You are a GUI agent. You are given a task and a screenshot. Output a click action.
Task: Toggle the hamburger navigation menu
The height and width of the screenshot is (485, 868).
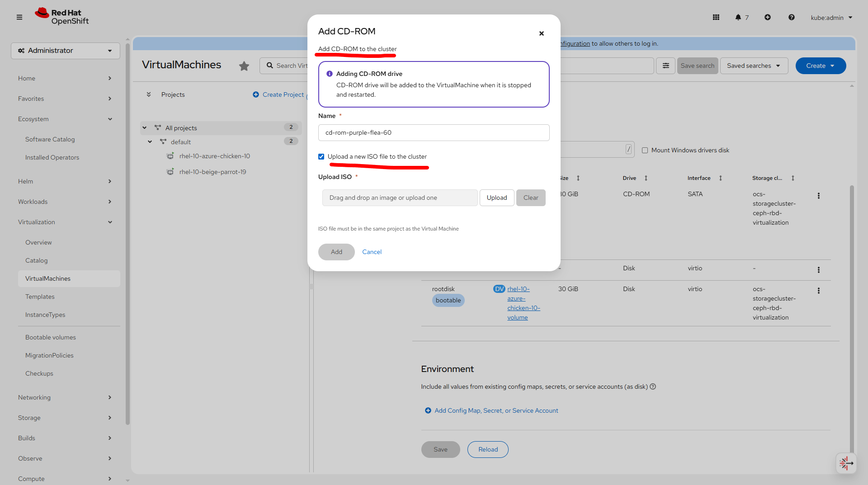19,17
